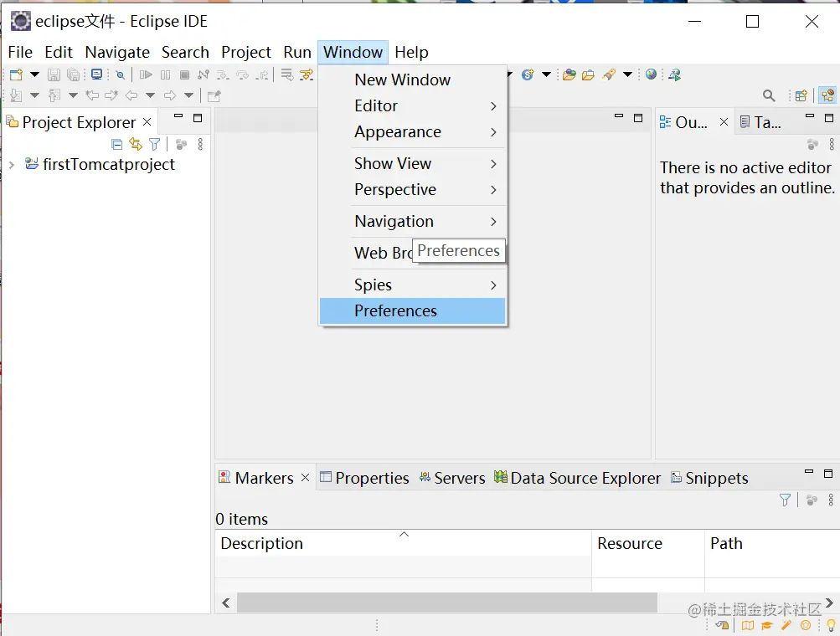The height and width of the screenshot is (636, 840).
Task: Switch to the Servers tab
Action: click(x=452, y=478)
